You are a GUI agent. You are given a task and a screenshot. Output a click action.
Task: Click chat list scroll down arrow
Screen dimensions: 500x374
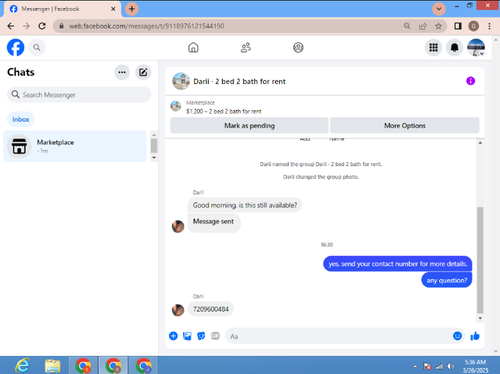coord(154,157)
